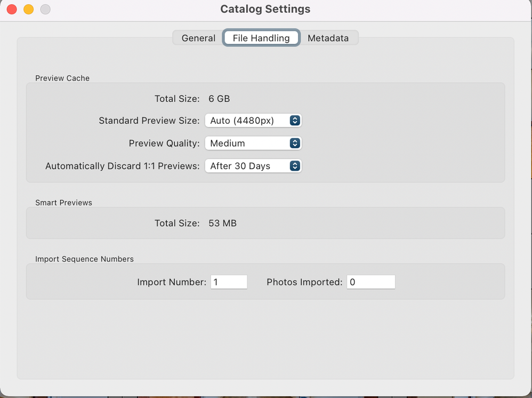This screenshot has height=398, width=532.
Task: Expand the Preview Quality dropdown
Action: click(x=253, y=143)
